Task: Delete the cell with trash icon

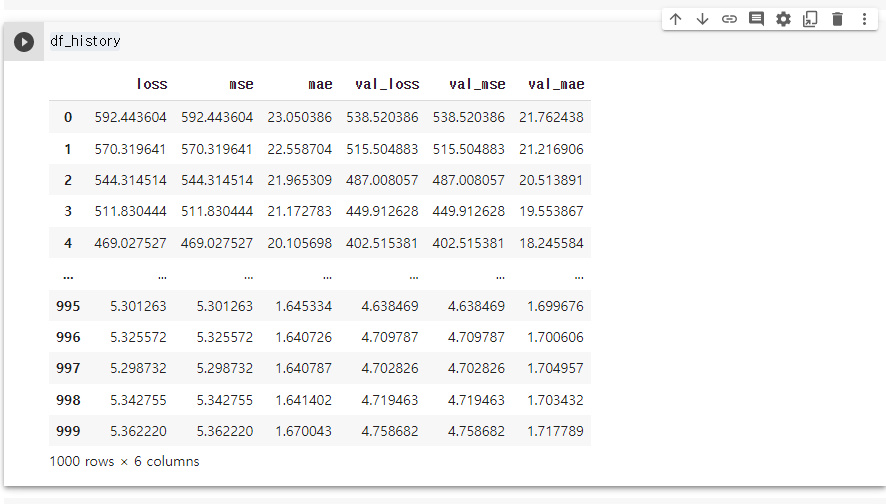Action: tap(837, 19)
